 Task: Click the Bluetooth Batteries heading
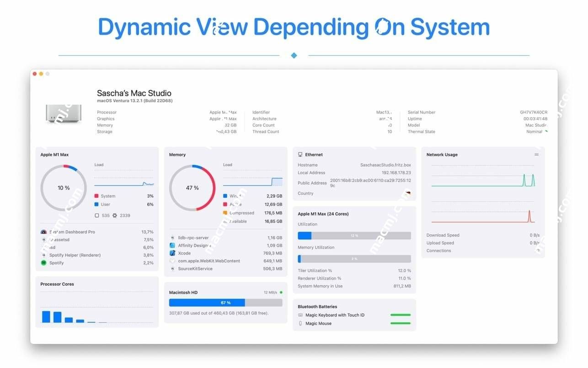[317, 307]
